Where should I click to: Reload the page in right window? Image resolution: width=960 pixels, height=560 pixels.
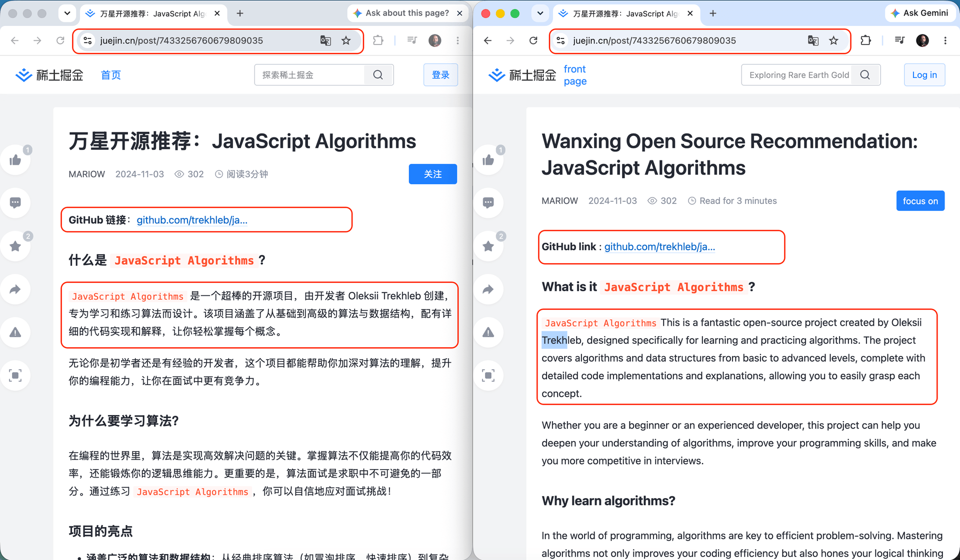(x=533, y=40)
